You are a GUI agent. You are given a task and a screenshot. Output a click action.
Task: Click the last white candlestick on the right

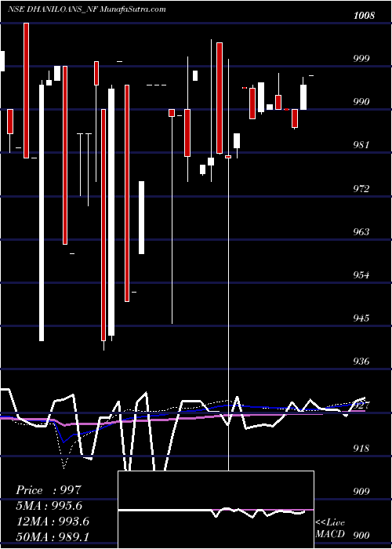303,97
